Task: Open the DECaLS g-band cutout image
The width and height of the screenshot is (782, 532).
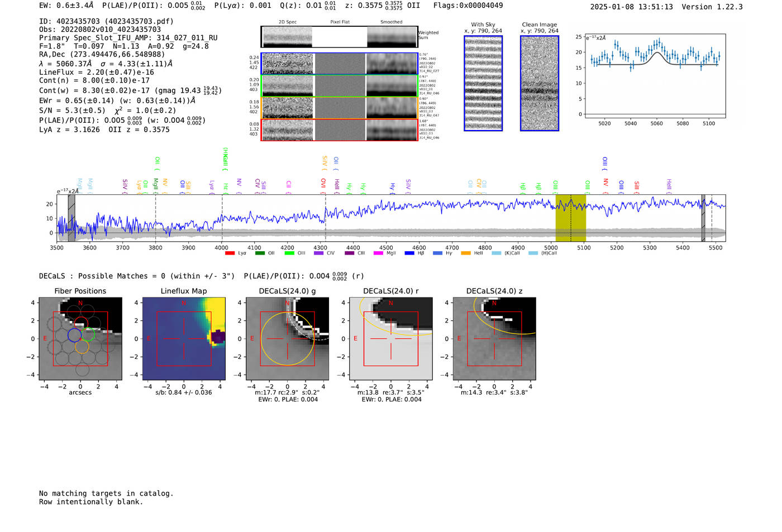Action: pyautogui.click(x=287, y=339)
